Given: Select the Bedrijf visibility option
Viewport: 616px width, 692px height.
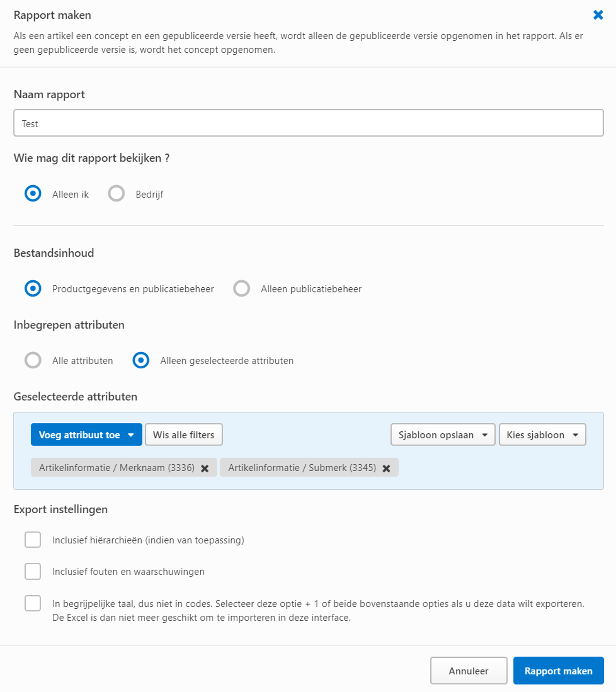Looking at the screenshot, I should pyautogui.click(x=116, y=193).
